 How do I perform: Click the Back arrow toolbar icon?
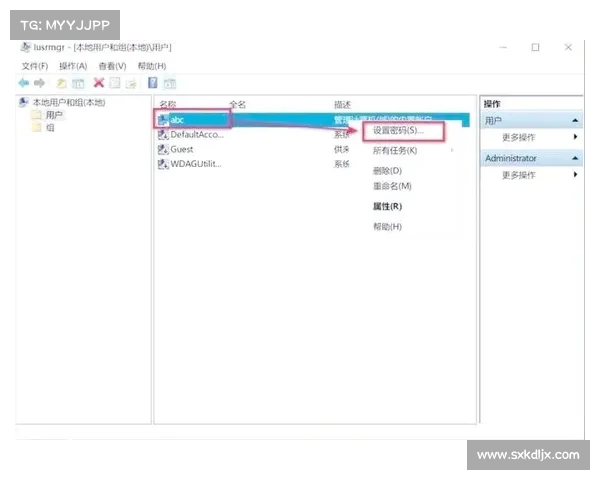click(x=25, y=83)
